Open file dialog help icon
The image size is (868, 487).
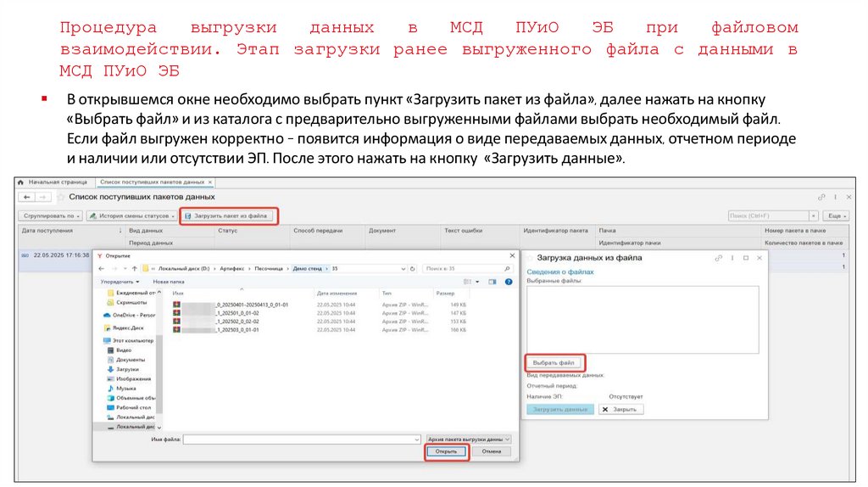509,282
